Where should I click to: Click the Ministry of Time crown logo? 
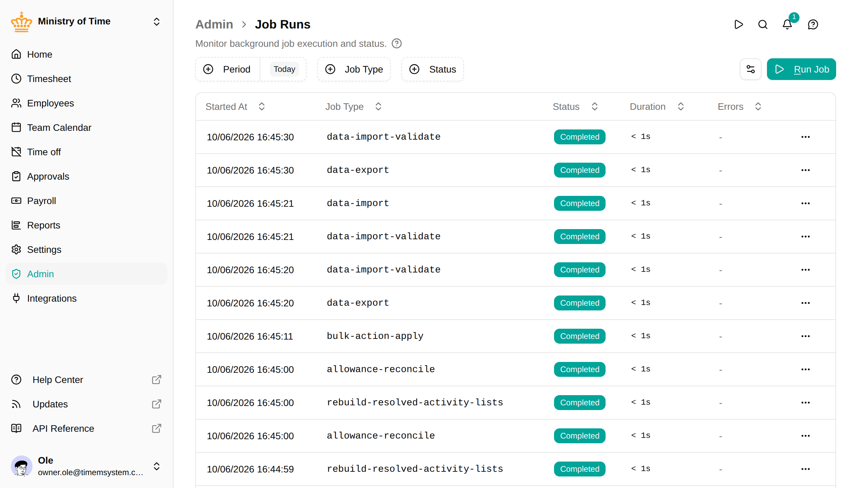[21, 22]
